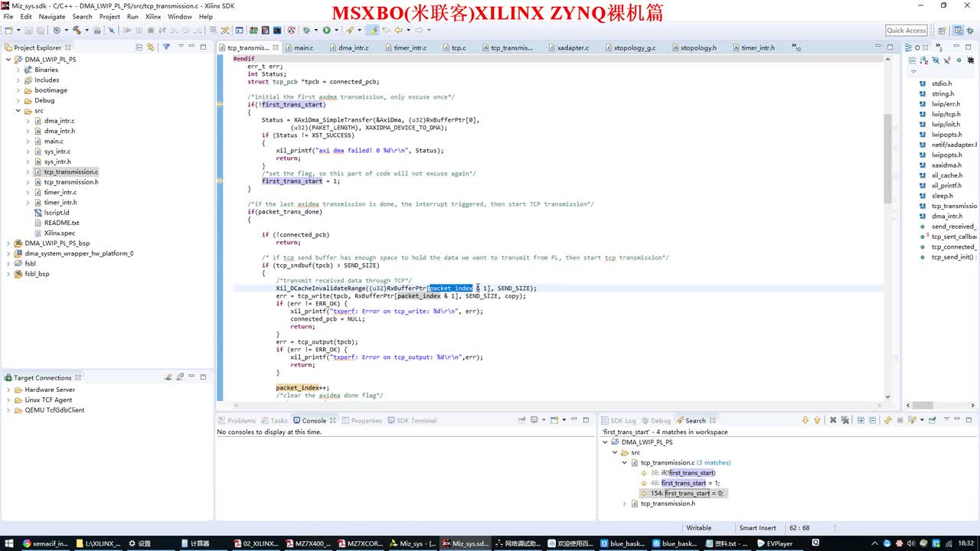This screenshot has height=551, width=980.
Task: Select lscript.ld file in Project Explorer
Action: [x=57, y=213]
